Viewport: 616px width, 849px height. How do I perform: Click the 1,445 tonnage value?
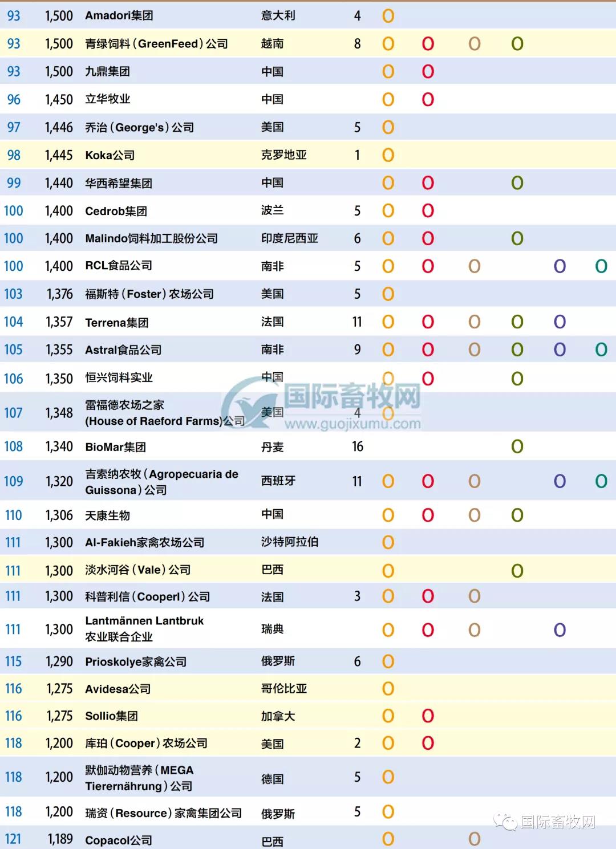59,155
